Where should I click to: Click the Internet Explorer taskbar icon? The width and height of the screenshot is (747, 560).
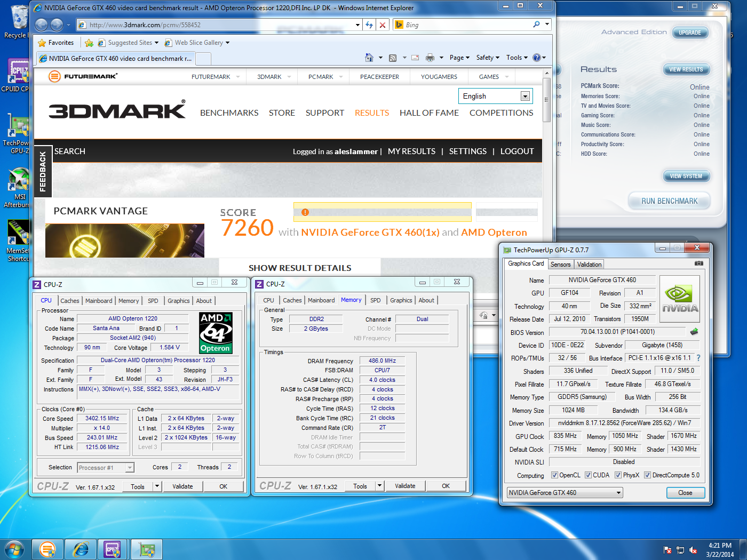point(81,549)
